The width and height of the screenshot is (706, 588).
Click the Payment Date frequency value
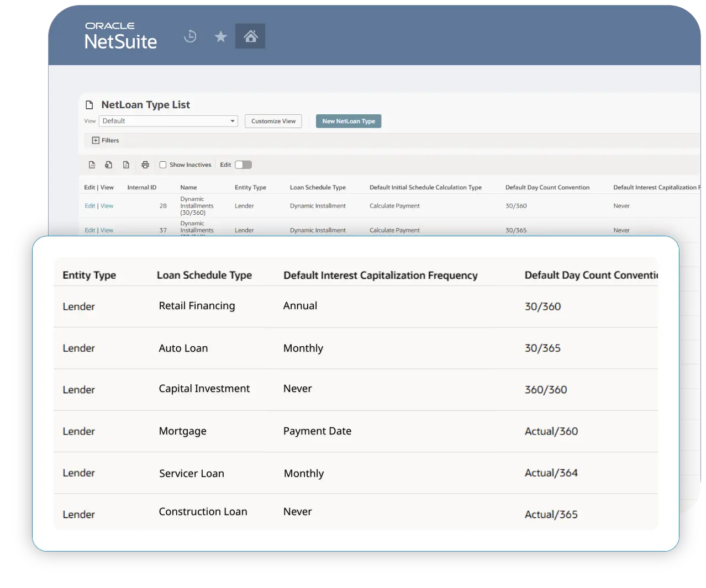point(318,431)
